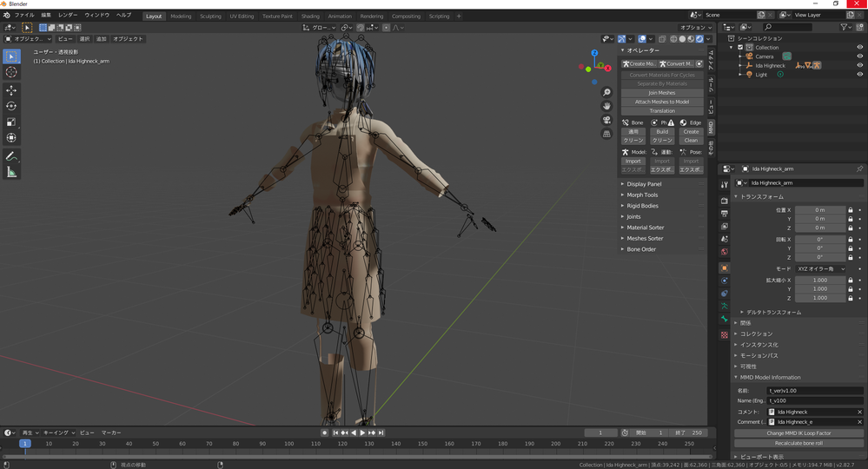
Task: Select the Annotate pencil tool
Action: coord(11,156)
